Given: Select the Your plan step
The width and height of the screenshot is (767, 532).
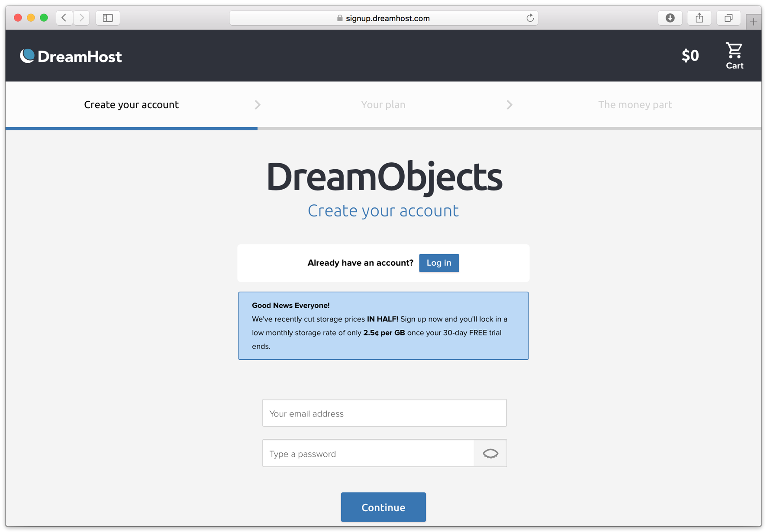Looking at the screenshot, I should [383, 105].
